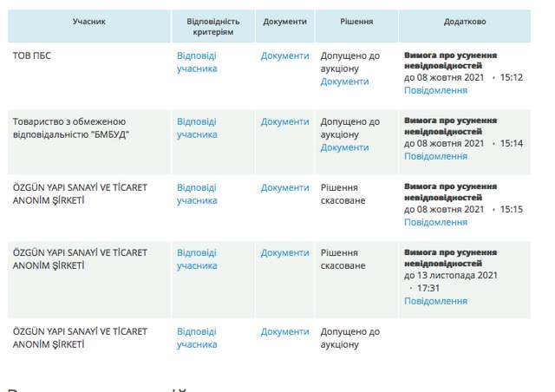The image size is (555, 392).
Task: Click the Відповідність критеріям column header
Action: pos(212,25)
